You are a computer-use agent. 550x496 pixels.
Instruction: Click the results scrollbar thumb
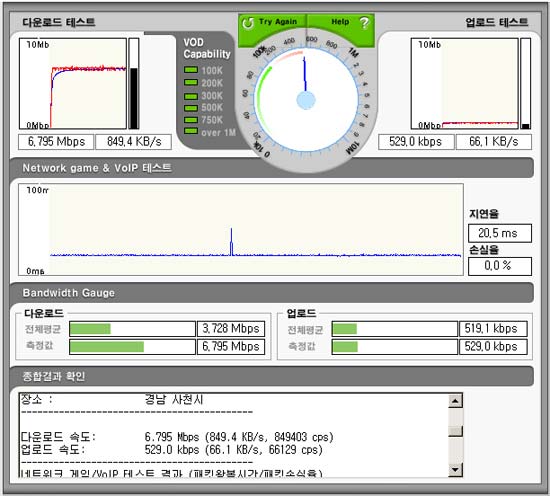point(455,431)
